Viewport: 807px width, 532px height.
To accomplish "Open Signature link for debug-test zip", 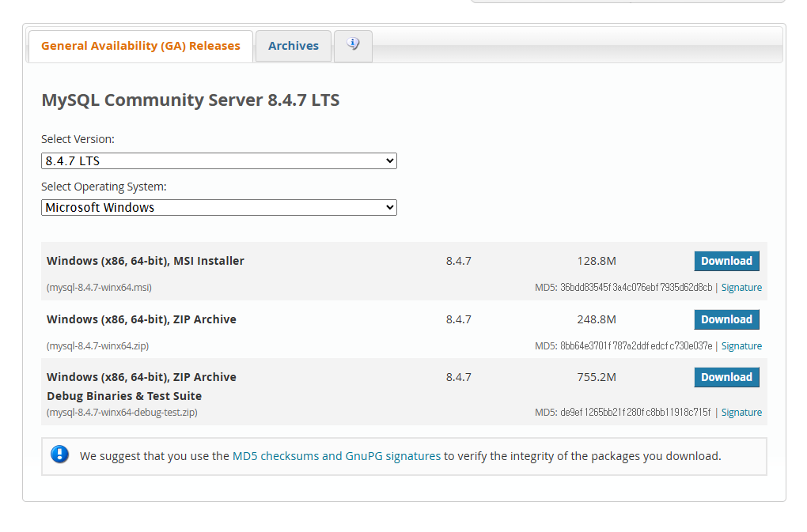I will point(741,412).
